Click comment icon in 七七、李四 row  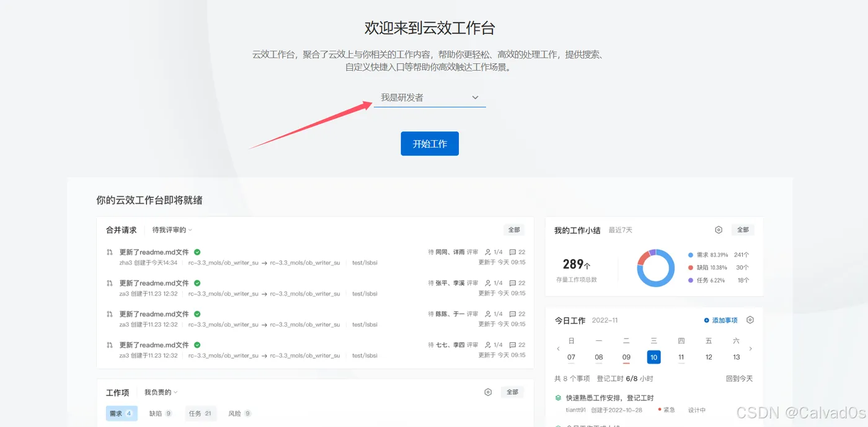pos(513,345)
